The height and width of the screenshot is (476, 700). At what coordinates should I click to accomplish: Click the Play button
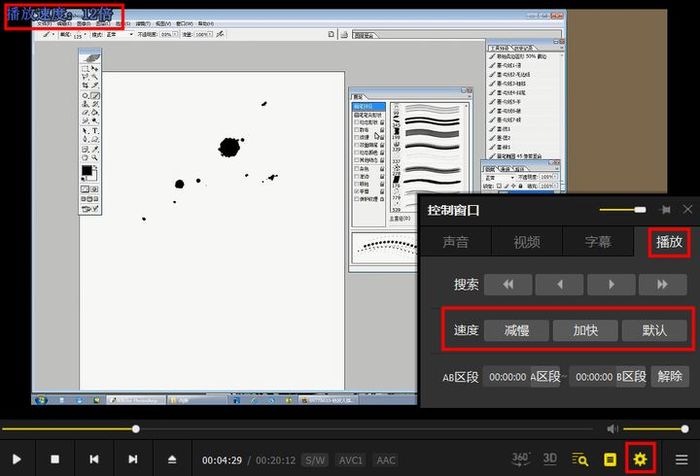pos(18,459)
